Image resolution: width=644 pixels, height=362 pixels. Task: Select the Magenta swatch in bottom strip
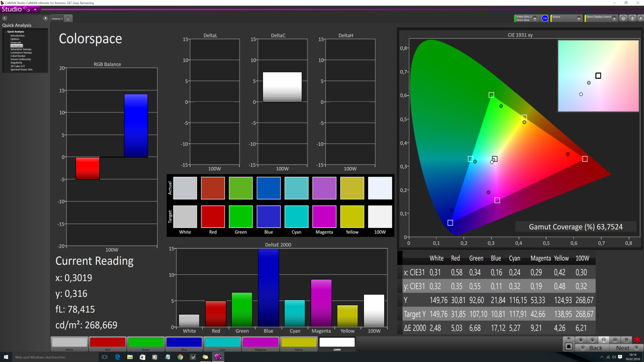click(x=260, y=343)
